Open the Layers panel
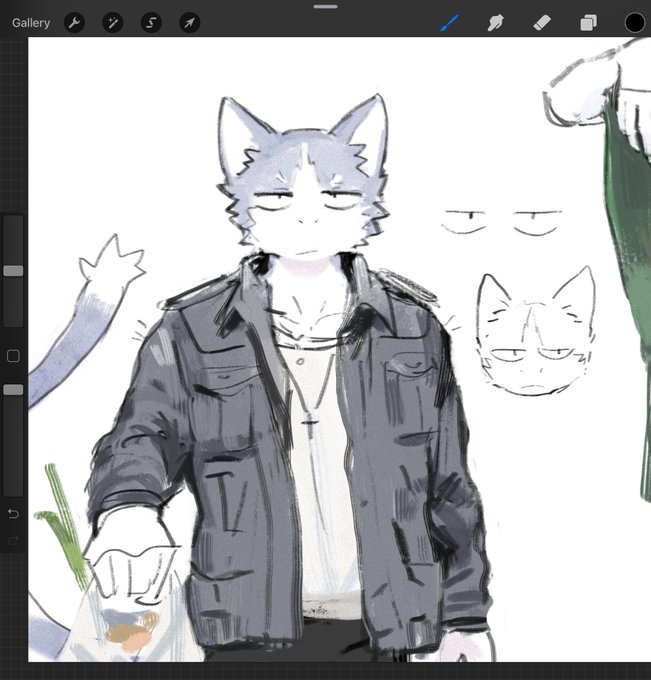The image size is (651, 680). coord(588,23)
